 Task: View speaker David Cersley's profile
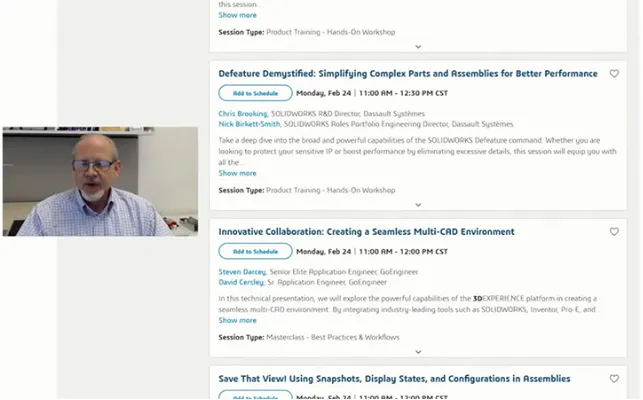point(241,282)
